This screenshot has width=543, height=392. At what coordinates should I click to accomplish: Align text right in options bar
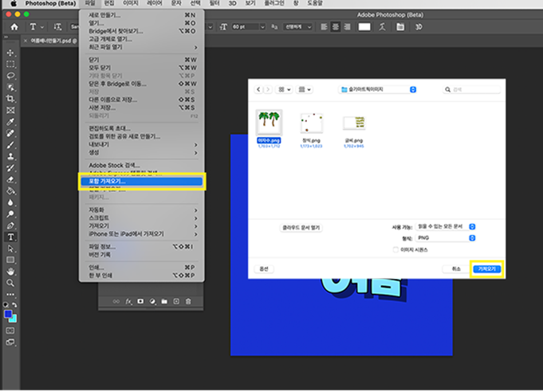(x=347, y=27)
